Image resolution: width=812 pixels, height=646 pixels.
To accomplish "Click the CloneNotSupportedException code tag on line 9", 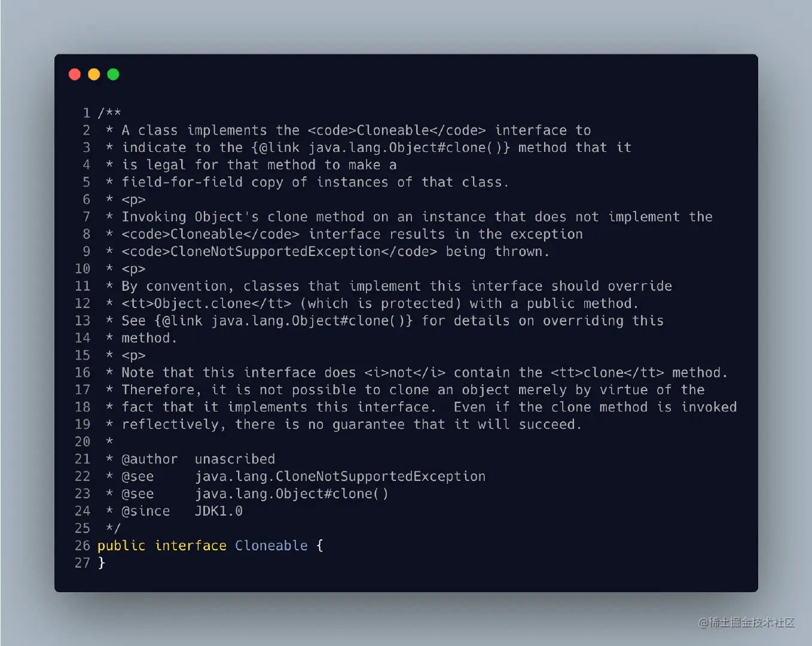I will (x=279, y=251).
